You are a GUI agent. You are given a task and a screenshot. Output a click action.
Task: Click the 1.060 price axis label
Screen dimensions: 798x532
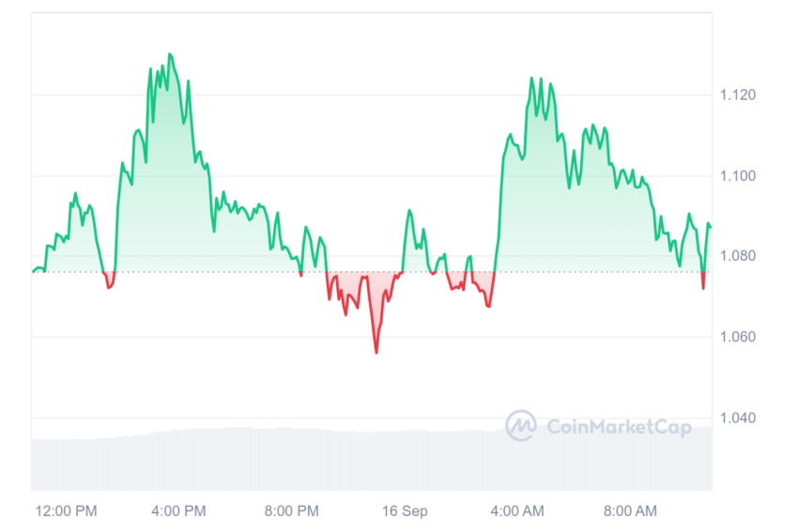click(x=737, y=337)
